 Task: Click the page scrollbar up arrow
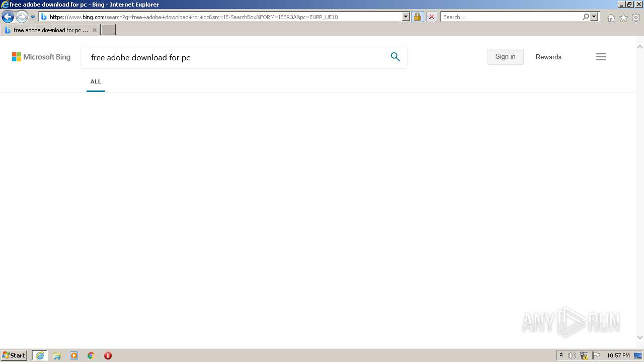(x=640, y=46)
